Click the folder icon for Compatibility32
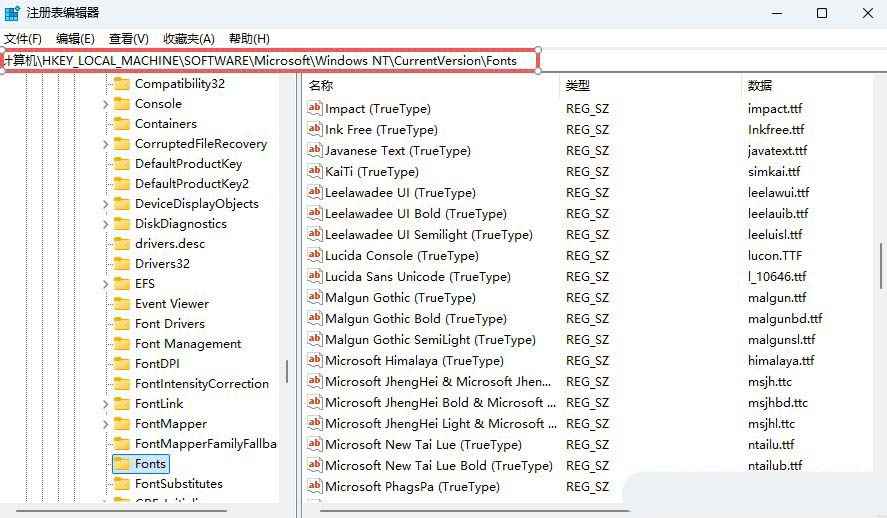 (122, 84)
